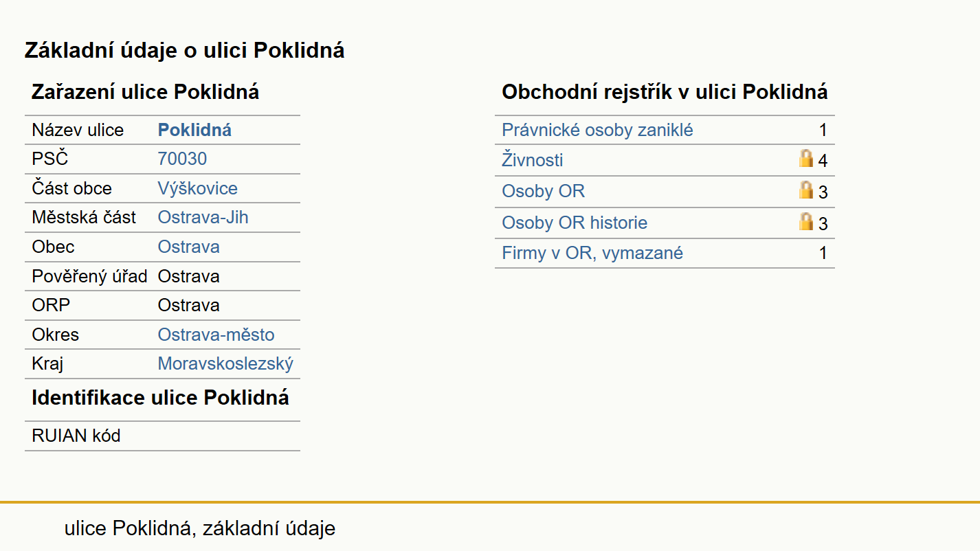
Task: Open the Ostrava-Jih city part link
Action: coord(203,217)
